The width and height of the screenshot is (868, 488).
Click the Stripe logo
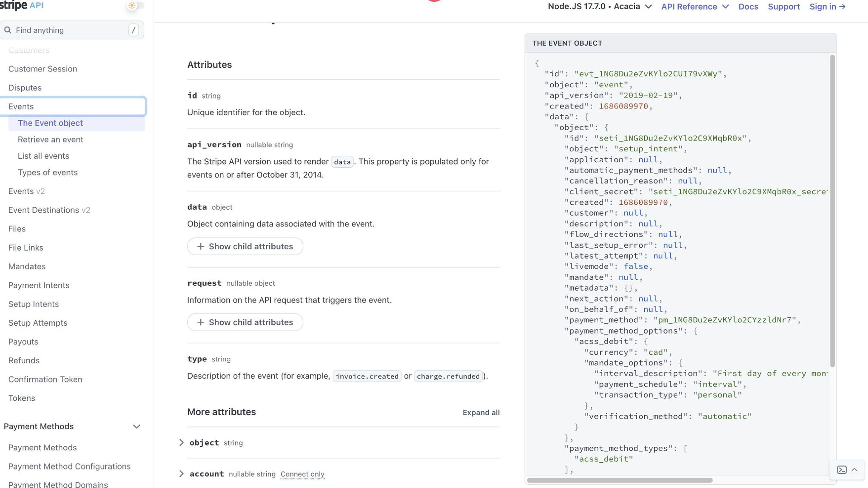point(14,5)
